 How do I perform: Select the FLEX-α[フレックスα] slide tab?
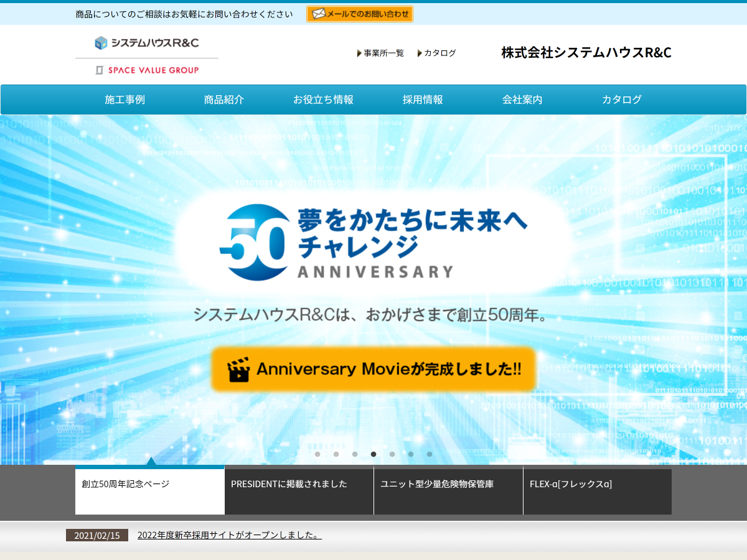598,492
